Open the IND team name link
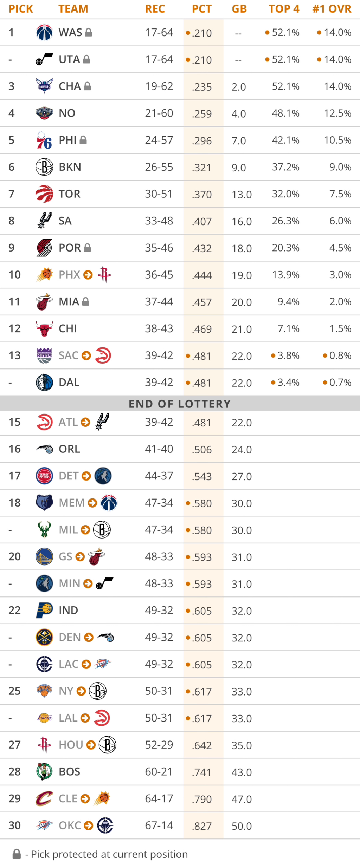The width and height of the screenshot is (360, 868). point(68,610)
